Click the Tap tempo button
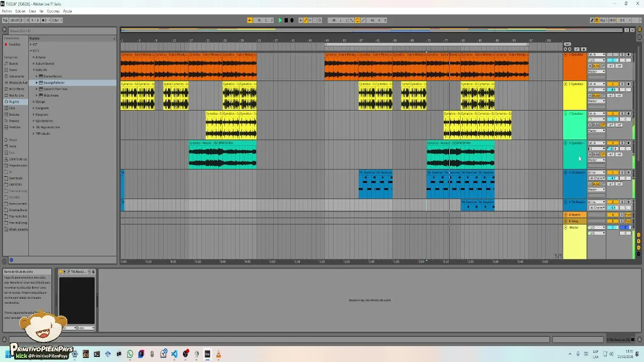644x362 pixels. (5, 20)
